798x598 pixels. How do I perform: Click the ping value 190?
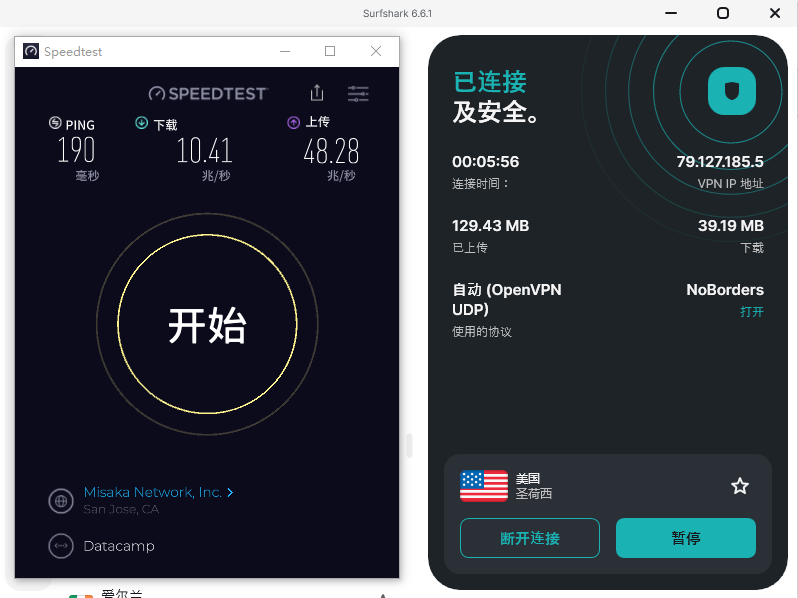click(76, 150)
